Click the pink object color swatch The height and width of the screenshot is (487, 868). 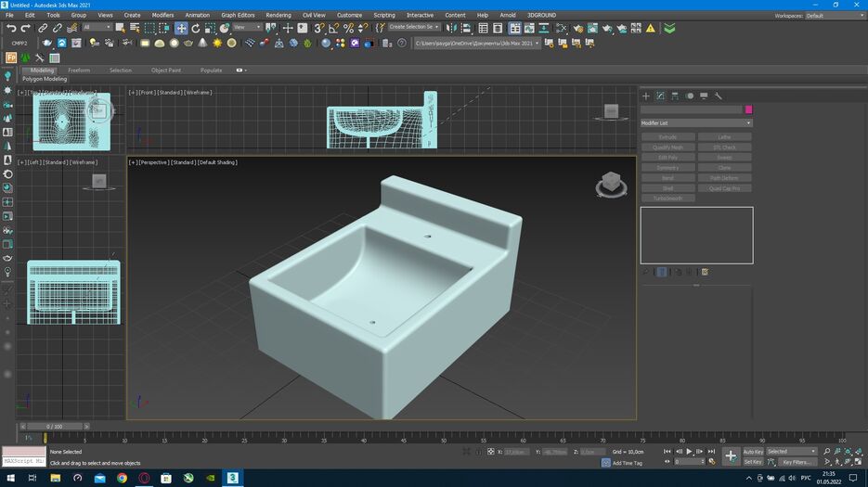(748, 109)
